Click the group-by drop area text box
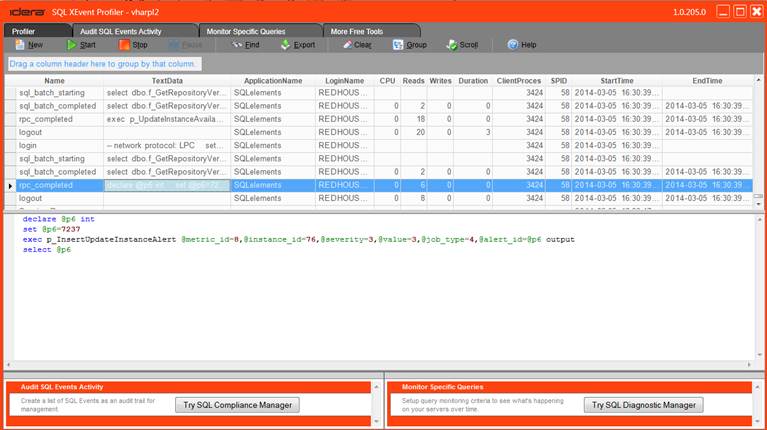The width and height of the screenshot is (767, 430). pyautogui.click(x=104, y=64)
